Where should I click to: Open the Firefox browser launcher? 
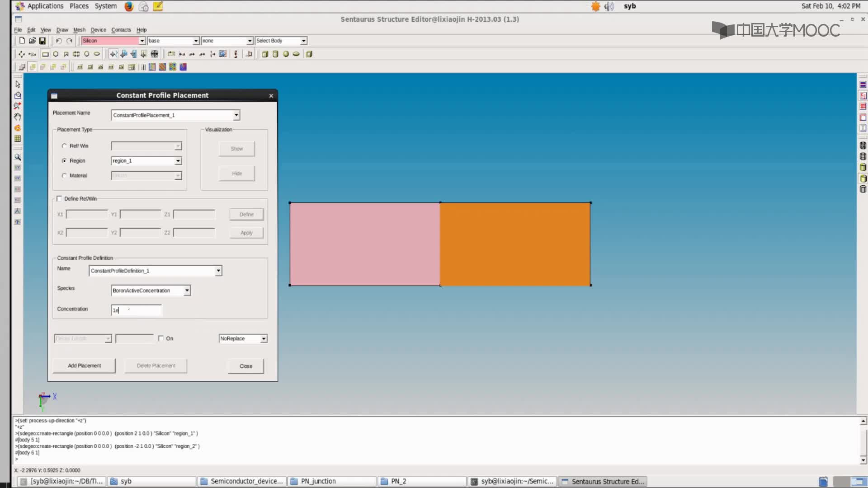129,6
